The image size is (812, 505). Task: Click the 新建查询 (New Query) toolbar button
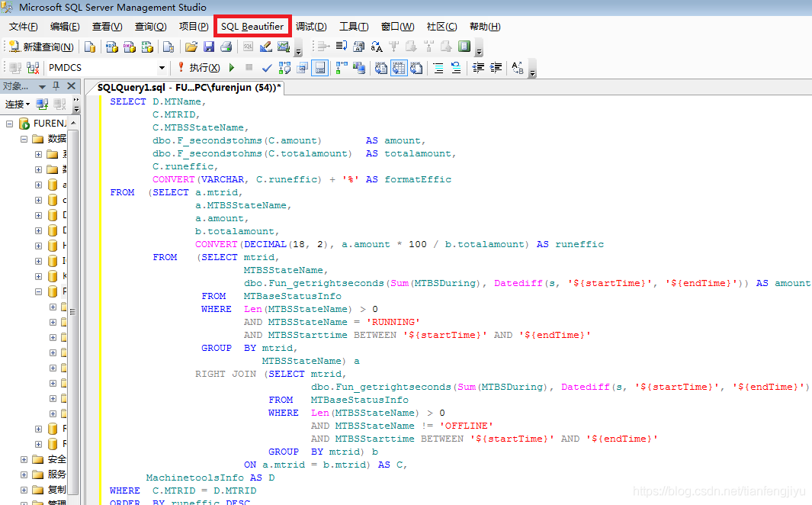pos(41,47)
